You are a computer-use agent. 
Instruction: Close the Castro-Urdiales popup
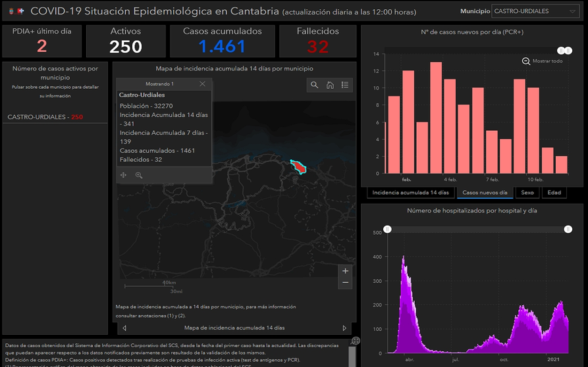click(203, 84)
